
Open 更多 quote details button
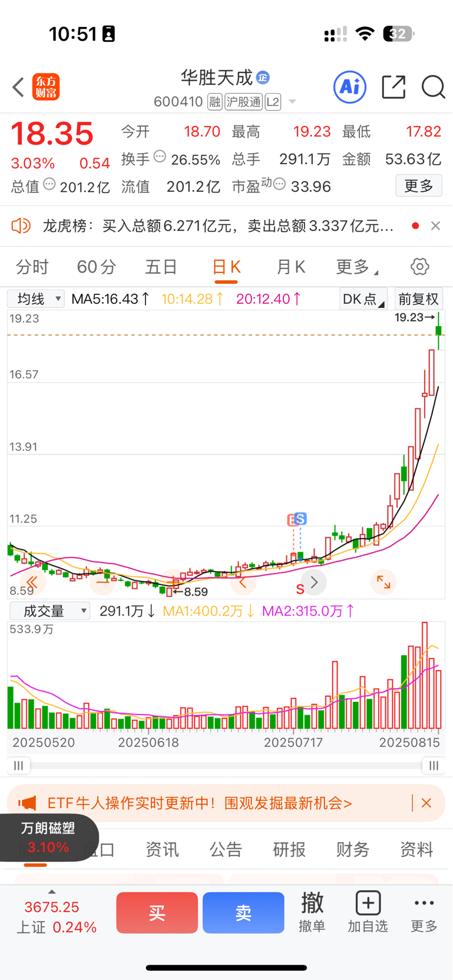tap(419, 186)
